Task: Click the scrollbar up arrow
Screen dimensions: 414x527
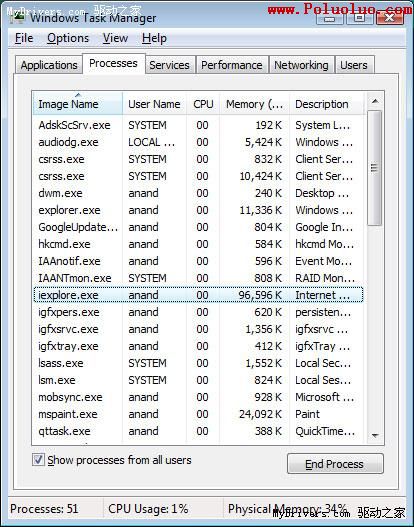Action: click(x=375, y=101)
